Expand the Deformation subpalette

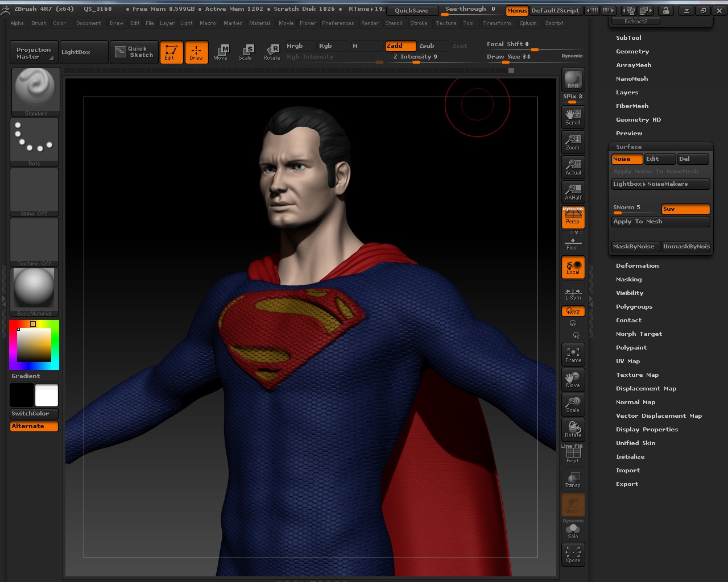[x=637, y=266]
